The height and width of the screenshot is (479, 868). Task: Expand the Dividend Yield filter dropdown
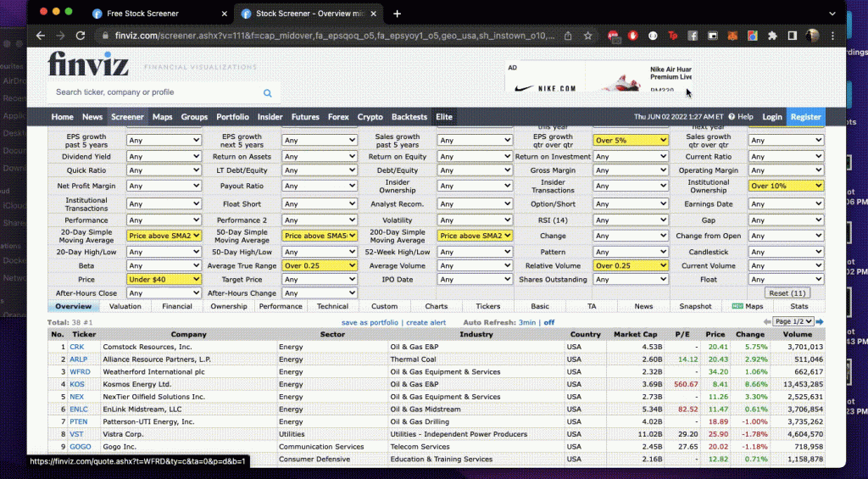click(164, 157)
